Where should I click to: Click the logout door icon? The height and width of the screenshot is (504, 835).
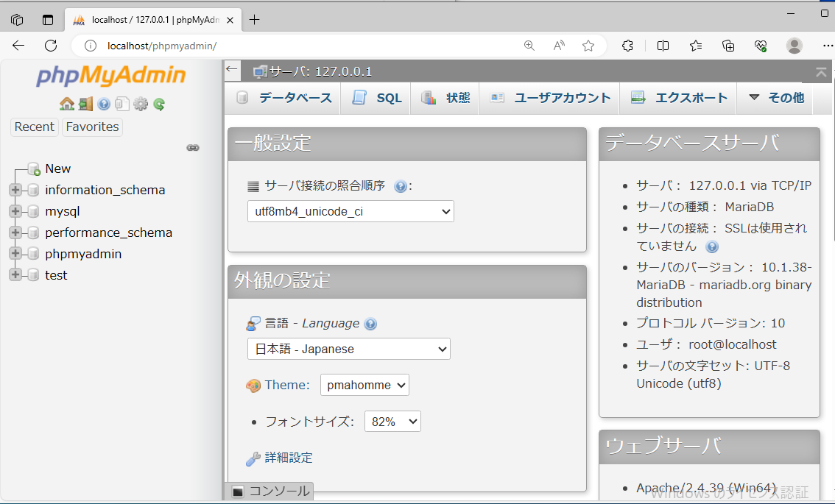tap(85, 104)
